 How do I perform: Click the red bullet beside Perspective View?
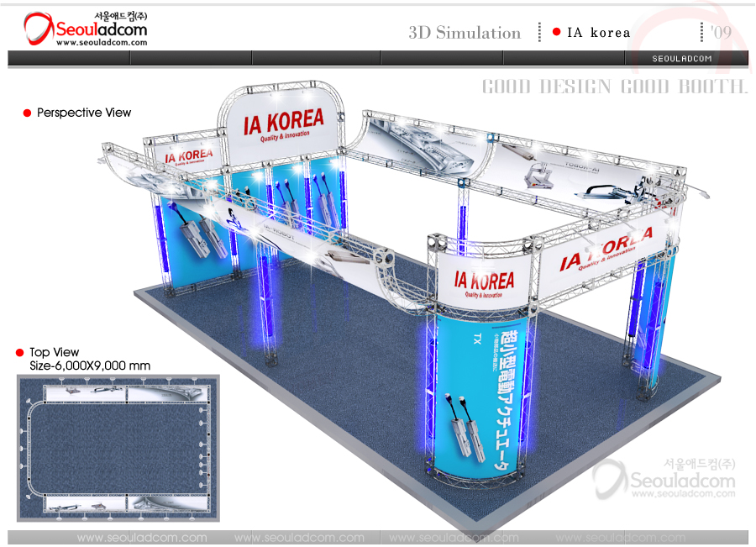click(27, 113)
